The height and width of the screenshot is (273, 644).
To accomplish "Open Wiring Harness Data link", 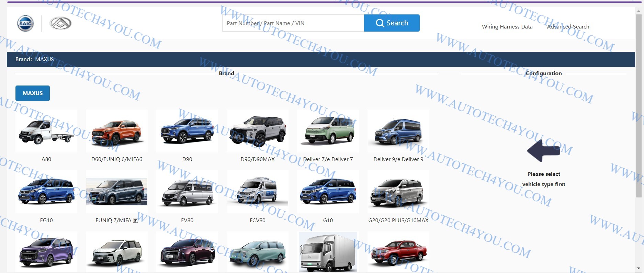I will [x=507, y=26].
